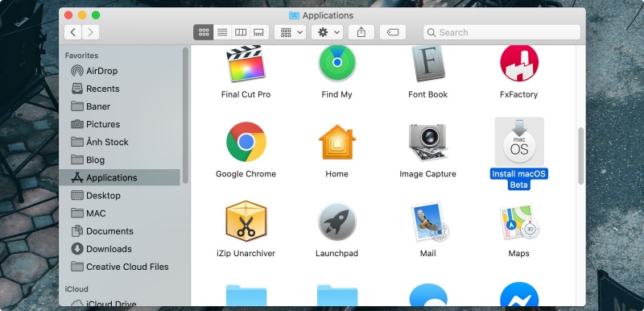This screenshot has width=644, height=311.
Task: Open Desktop in the sidebar
Action: [x=119, y=195]
